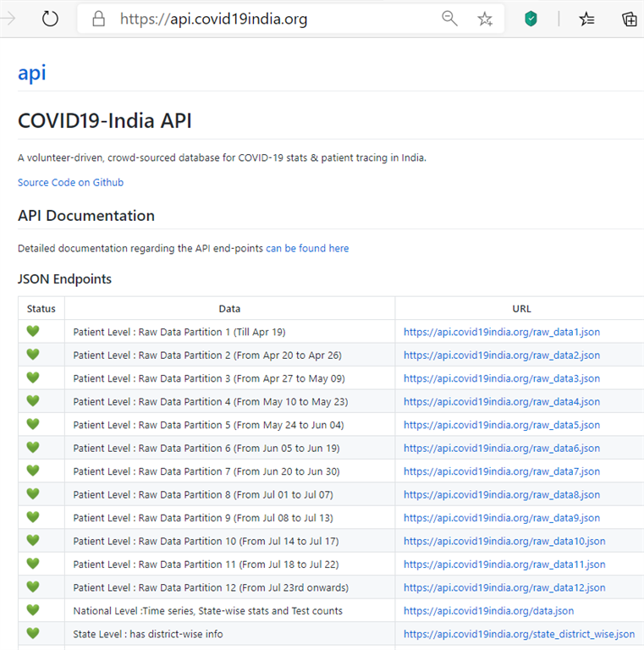Select 'Partition 3 (From Apr 27 to May 09)' text
Viewport: 644px width, 650px height.
coord(264,378)
